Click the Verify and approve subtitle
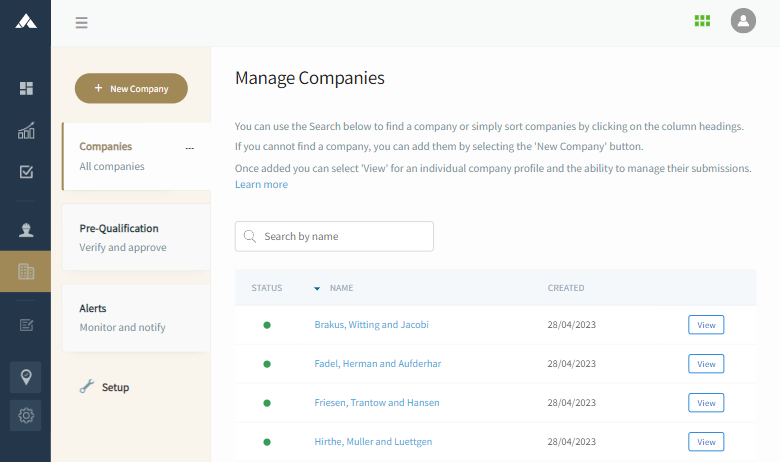This screenshot has width=780, height=462. [x=123, y=248]
